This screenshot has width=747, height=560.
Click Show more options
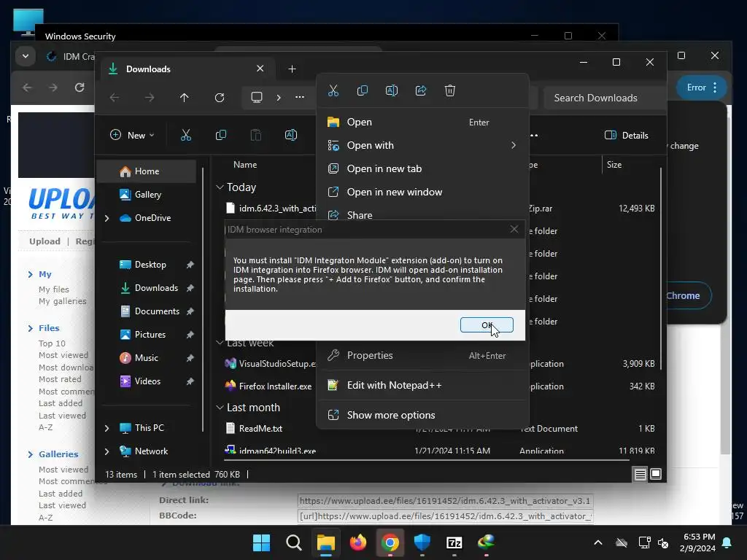[x=422, y=415]
